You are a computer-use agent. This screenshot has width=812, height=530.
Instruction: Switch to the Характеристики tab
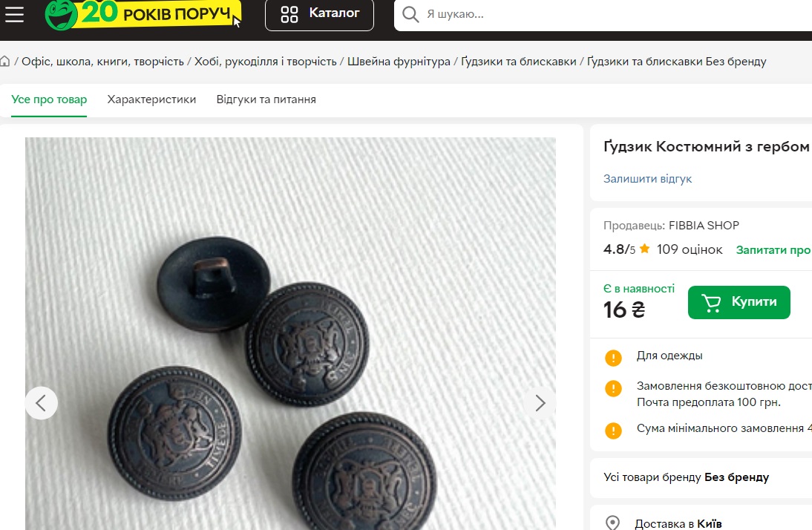[151, 99]
